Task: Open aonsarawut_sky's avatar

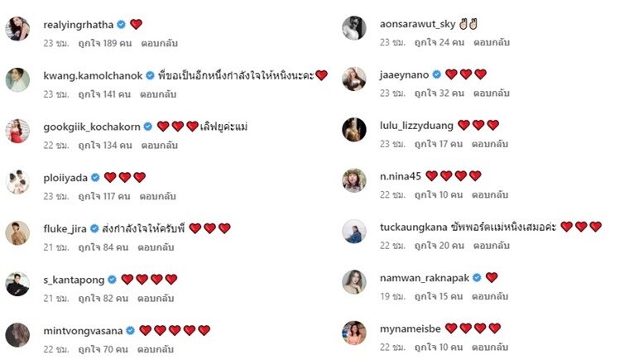Action: [354, 28]
